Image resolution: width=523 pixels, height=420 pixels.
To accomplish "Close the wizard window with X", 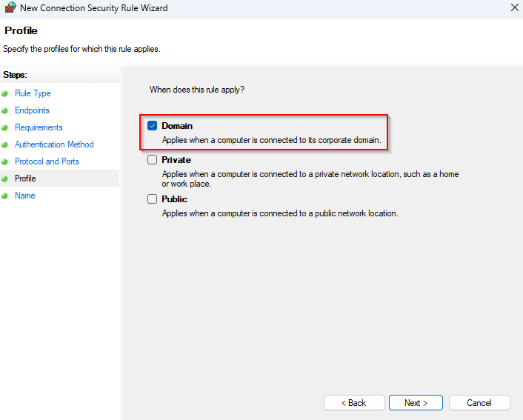I will click(x=514, y=8).
